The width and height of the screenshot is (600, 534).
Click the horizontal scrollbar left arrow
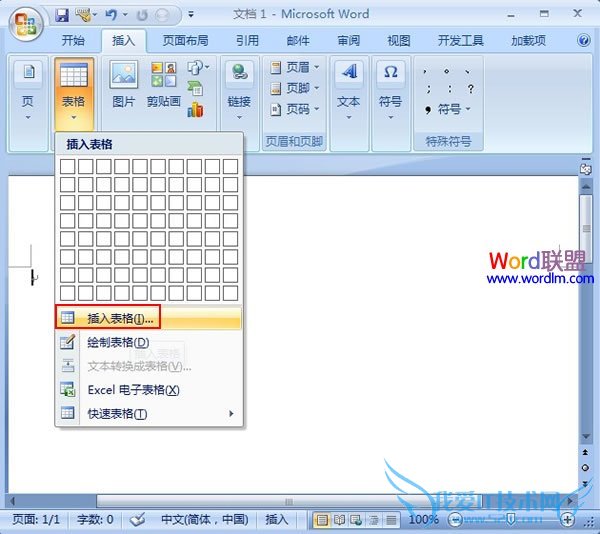13,501
